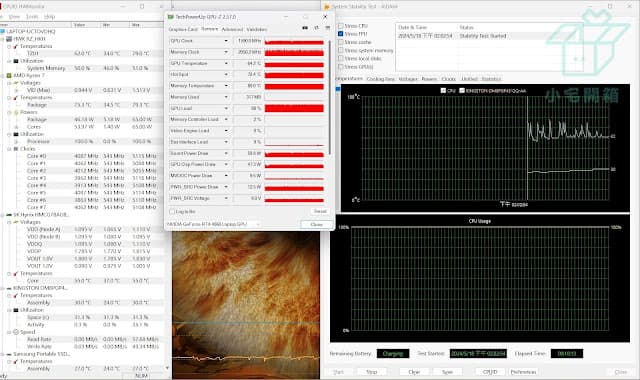Switch to Graphics Card tab in GPU-Z
The image size is (640, 380).
click(x=183, y=29)
